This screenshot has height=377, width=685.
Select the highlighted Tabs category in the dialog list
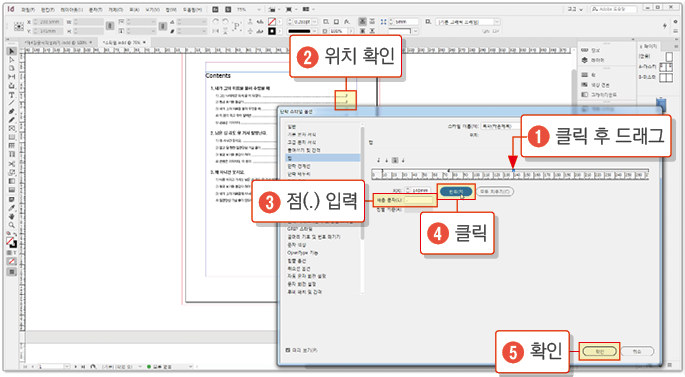click(323, 158)
